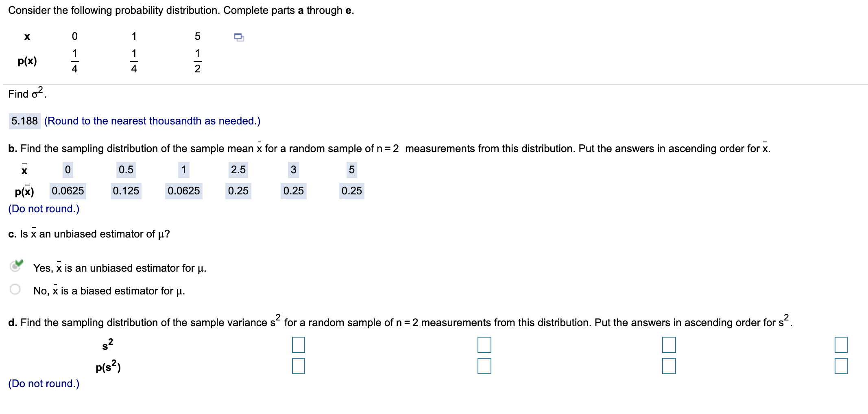Click the highlighted x̄ value 5
This screenshot has height=414, width=868.
351,170
